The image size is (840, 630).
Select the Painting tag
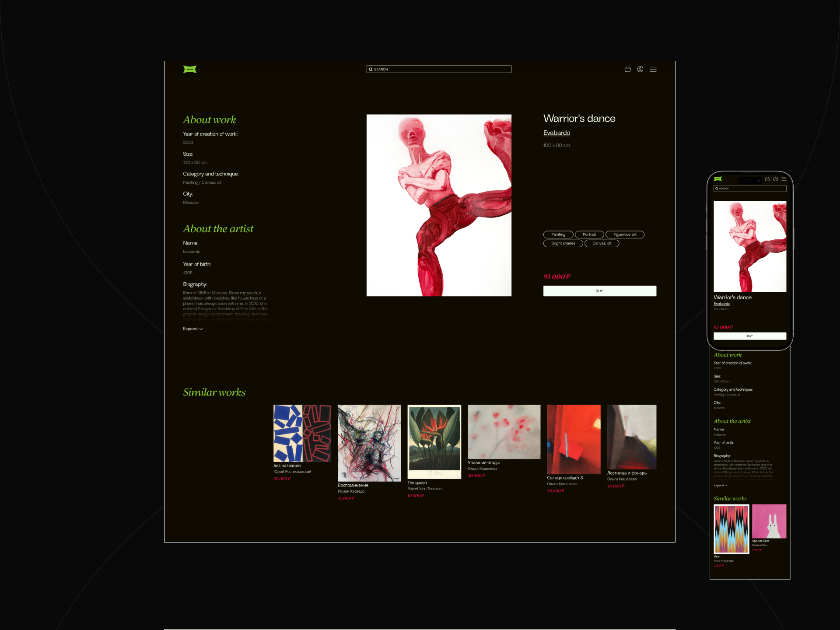click(x=558, y=234)
